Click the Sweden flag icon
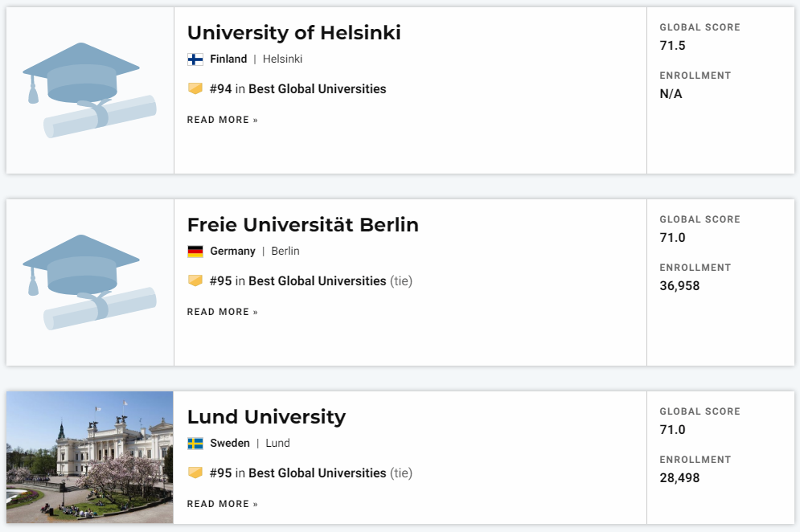 [x=195, y=444]
